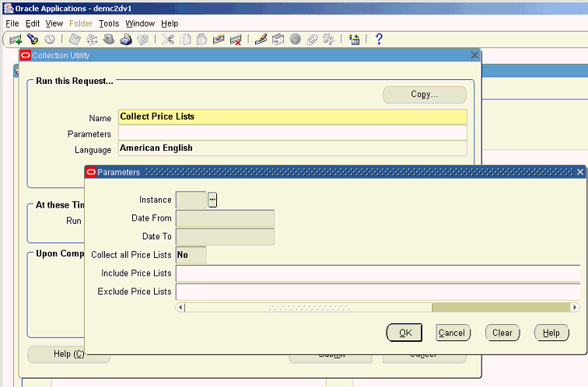Click the Copy toolbar icon
588x387 pixels.
[185, 40]
